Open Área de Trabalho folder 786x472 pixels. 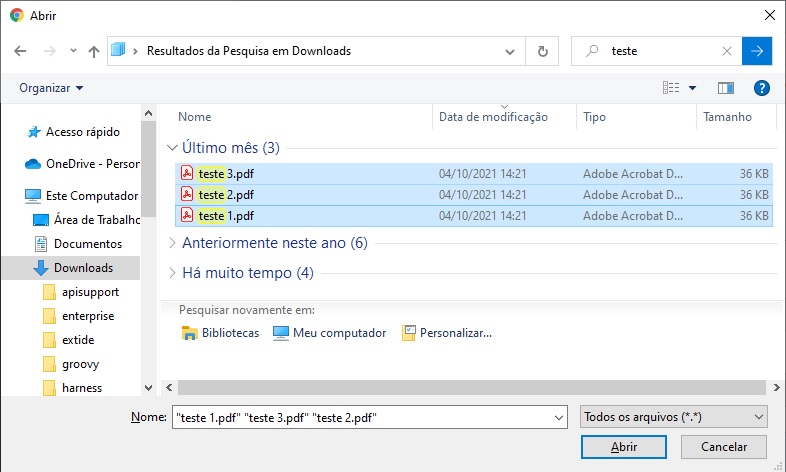[86, 220]
